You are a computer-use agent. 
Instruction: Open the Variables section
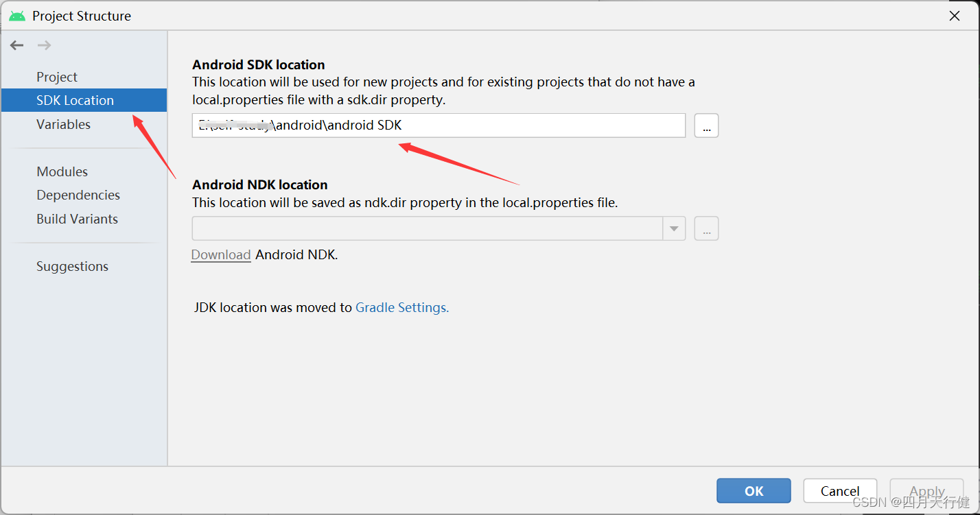(63, 124)
